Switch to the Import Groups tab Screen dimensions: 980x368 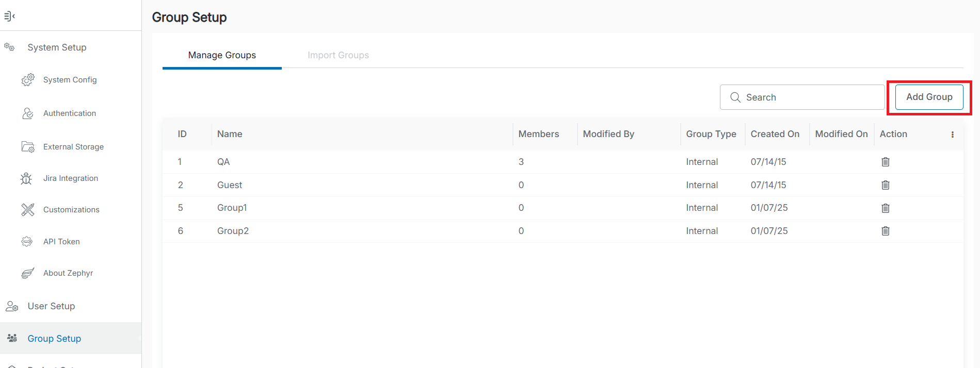click(338, 55)
